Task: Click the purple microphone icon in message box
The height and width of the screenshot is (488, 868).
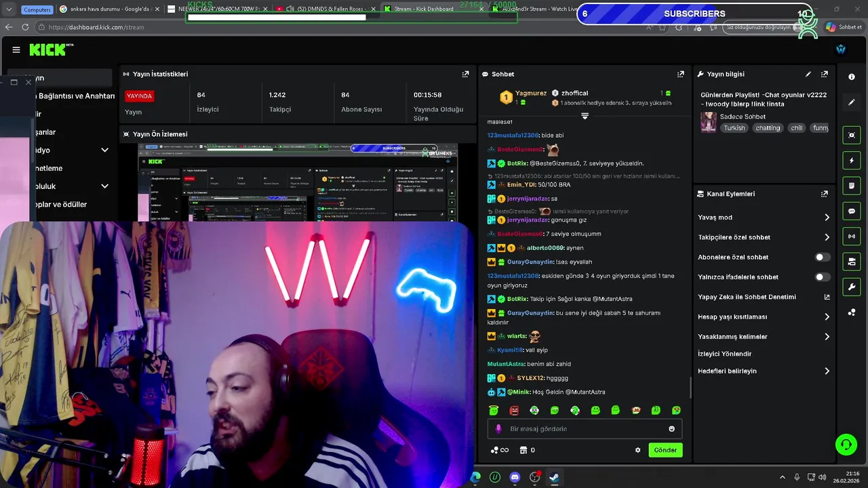Action: point(498,428)
